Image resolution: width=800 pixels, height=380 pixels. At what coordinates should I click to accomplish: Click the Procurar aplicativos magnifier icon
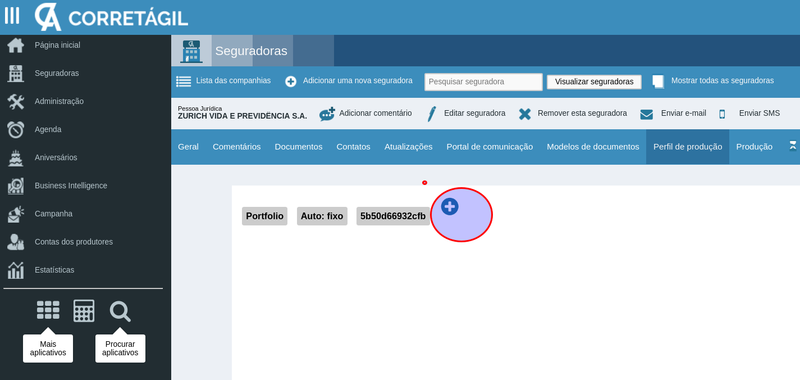(x=120, y=311)
